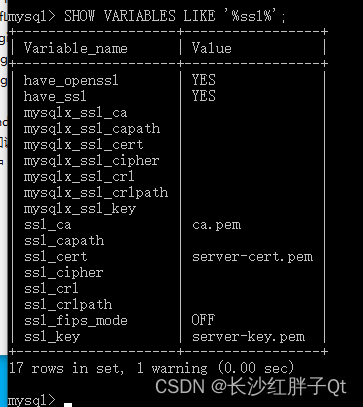The image size is (363, 407).
Task: Click the Value column header
Action: [211, 48]
